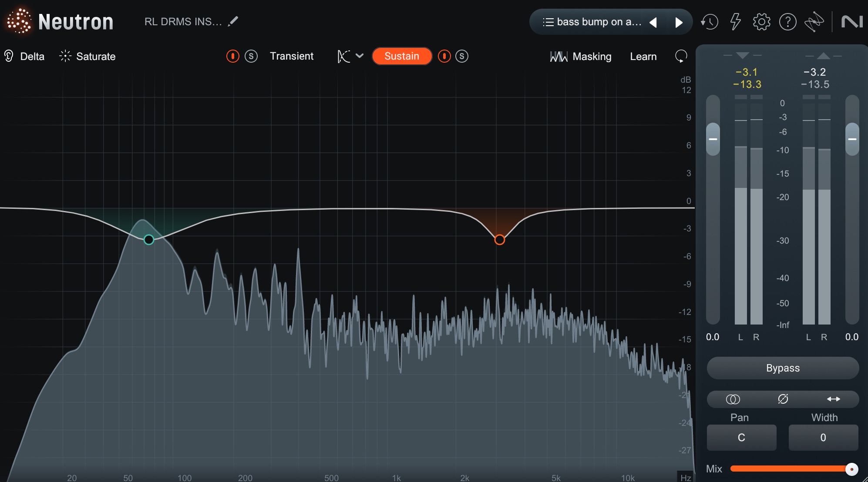The width and height of the screenshot is (868, 482).
Task: Click the input peak readout -3.1
Action: 747,72
